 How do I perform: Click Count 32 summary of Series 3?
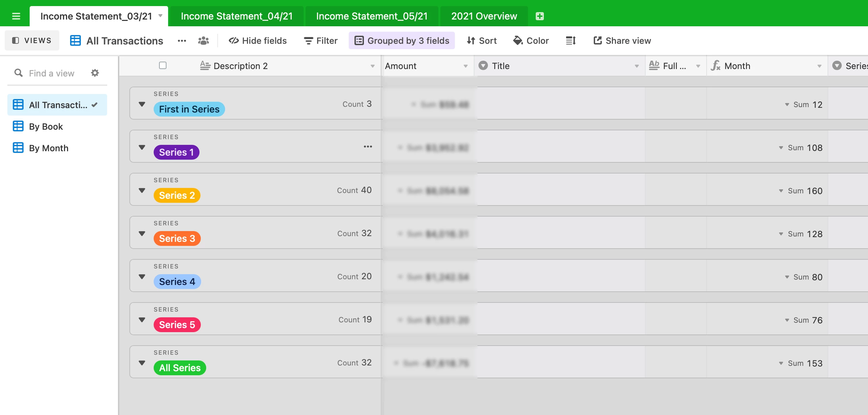click(x=354, y=233)
